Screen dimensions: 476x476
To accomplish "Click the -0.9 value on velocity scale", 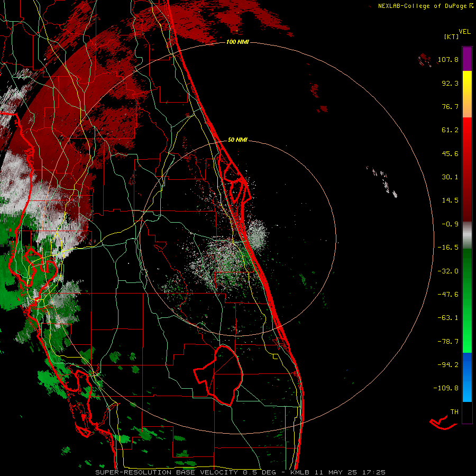I will (450, 224).
